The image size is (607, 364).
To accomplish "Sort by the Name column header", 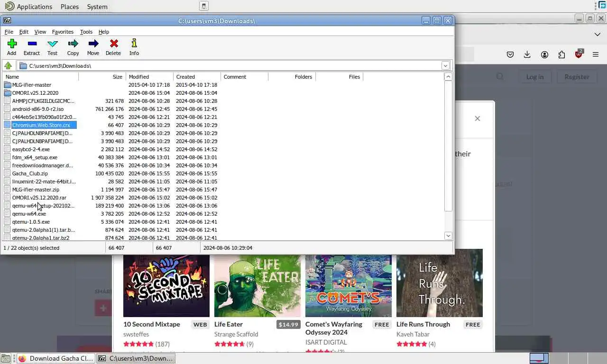I will click(x=41, y=77).
